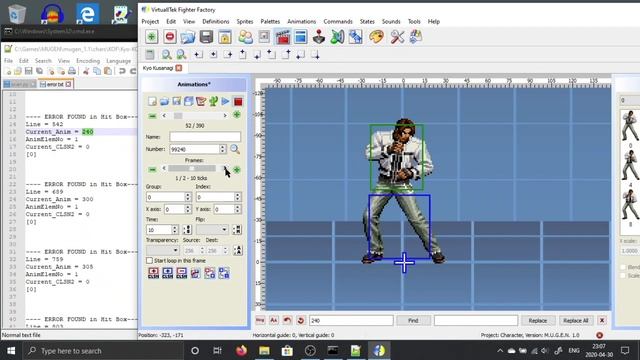Click the Index field spinner arrows

tap(238, 197)
